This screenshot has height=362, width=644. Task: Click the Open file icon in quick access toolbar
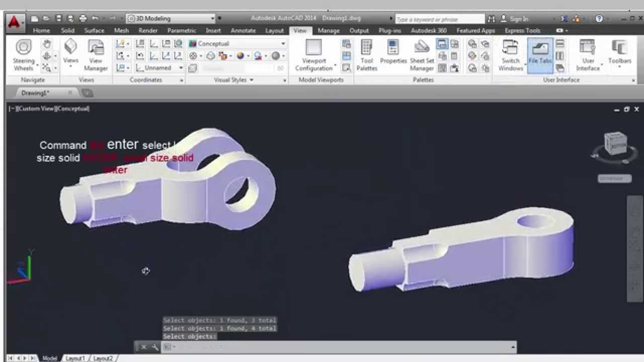click(x=47, y=19)
